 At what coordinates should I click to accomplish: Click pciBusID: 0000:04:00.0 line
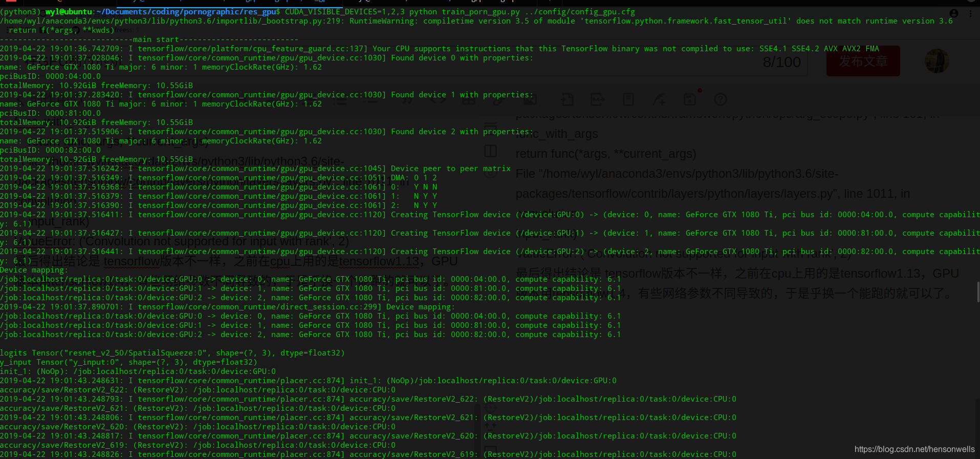pyautogui.click(x=51, y=76)
